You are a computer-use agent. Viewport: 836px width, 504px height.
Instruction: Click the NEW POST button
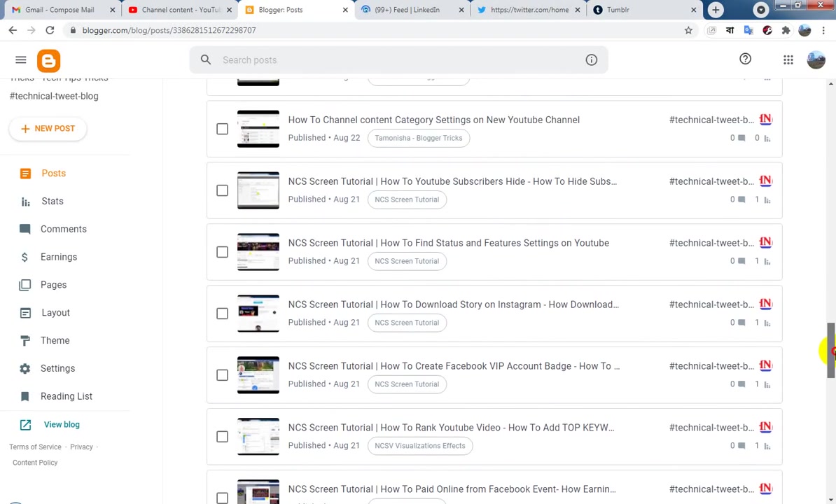[48, 128]
